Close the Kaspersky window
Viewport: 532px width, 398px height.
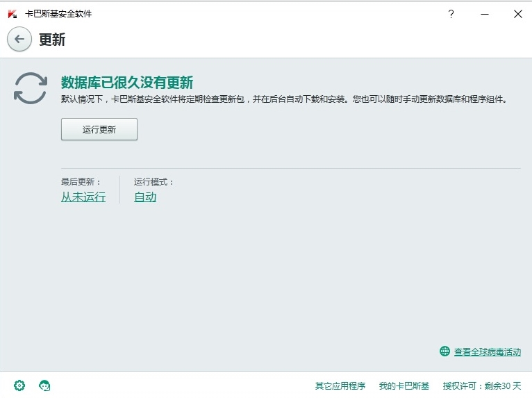517,14
